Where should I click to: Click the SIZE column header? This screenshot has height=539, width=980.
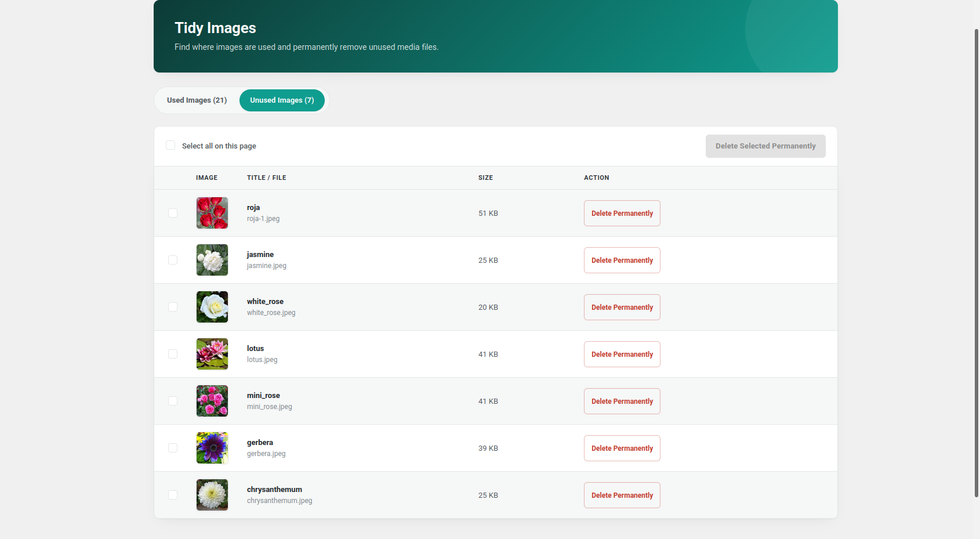click(x=485, y=178)
